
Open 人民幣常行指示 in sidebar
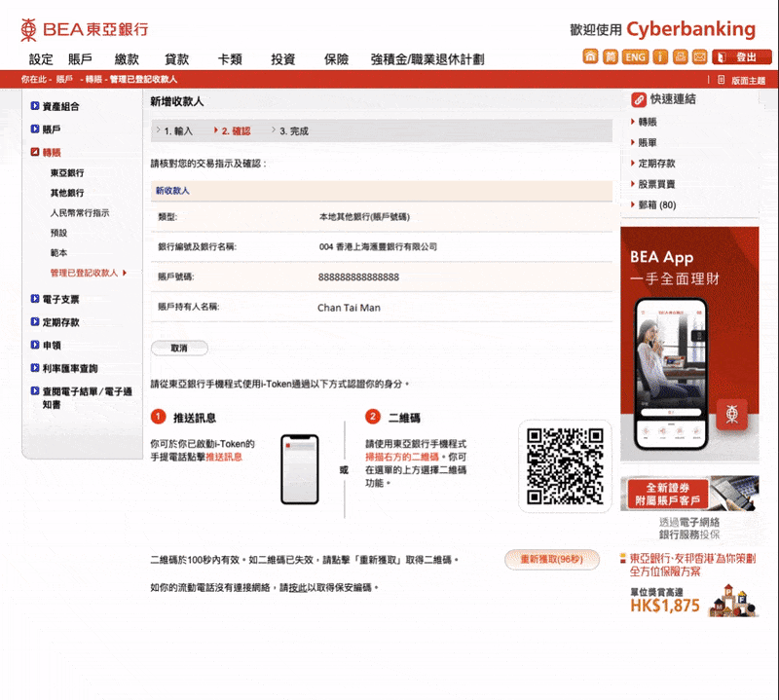pos(80,212)
